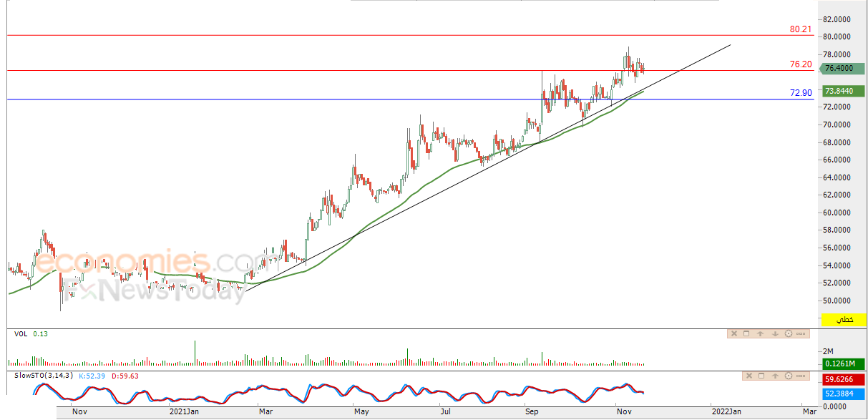This screenshot has height=420, width=868.
Task: Click the D:59.63 stochastic reading
Action: click(x=125, y=376)
